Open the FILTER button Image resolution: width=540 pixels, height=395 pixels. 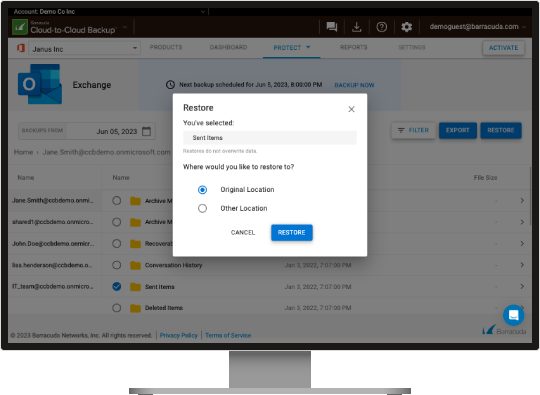(413, 131)
